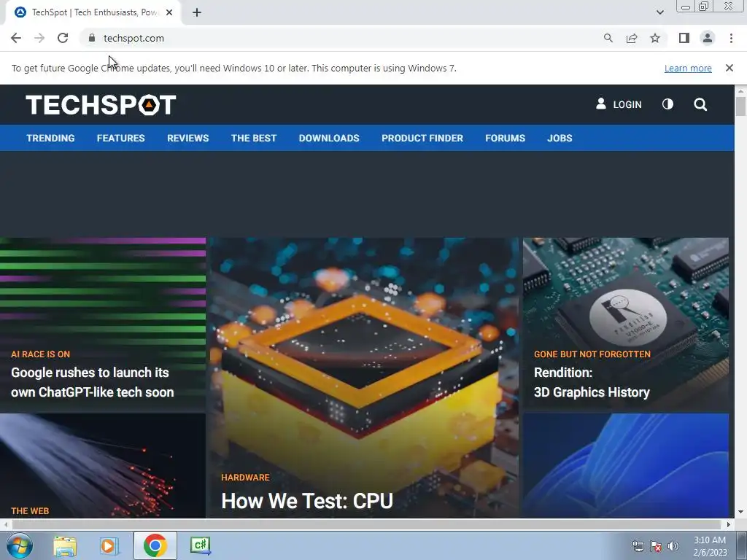Open Chrome three-dot menu
Image resolution: width=747 pixels, height=560 pixels.
(731, 38)
